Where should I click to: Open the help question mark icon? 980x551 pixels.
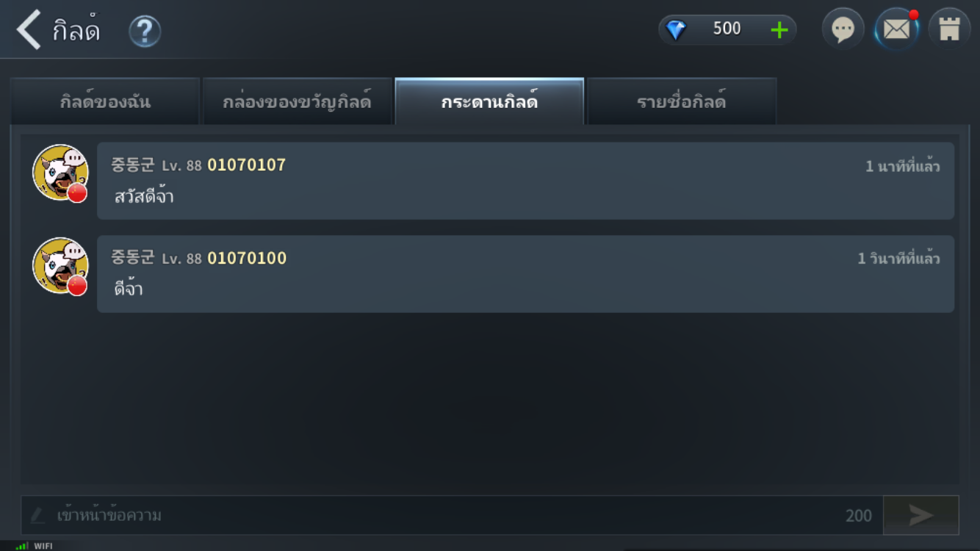(x=145, y=32)
